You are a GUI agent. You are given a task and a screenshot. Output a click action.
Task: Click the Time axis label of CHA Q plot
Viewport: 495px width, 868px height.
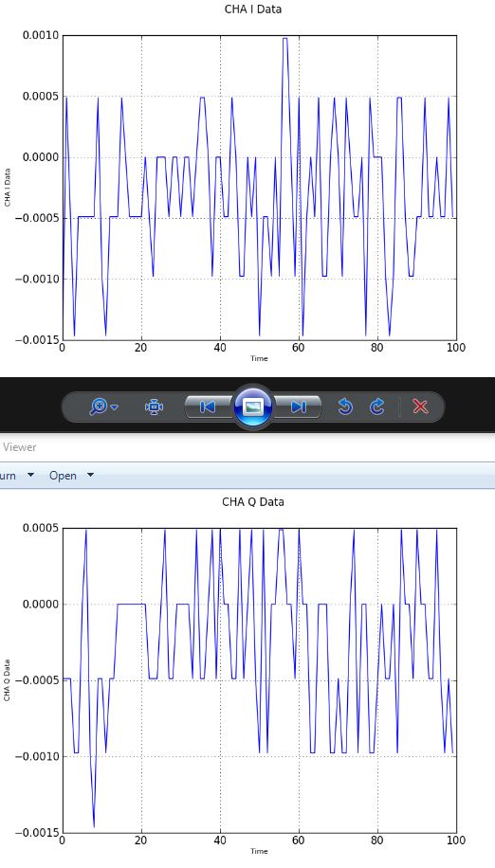[x=259, y=851]
